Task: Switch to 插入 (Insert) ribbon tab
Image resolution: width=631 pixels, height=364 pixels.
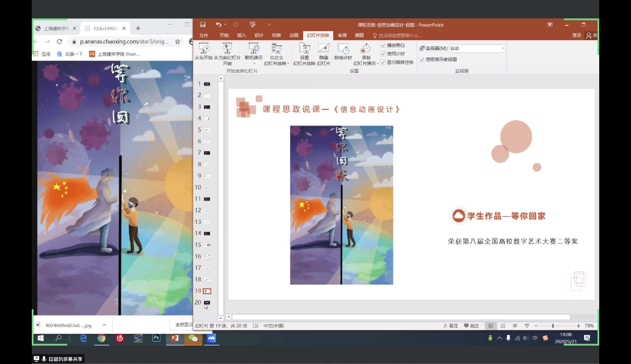Action: click(241, 35)
